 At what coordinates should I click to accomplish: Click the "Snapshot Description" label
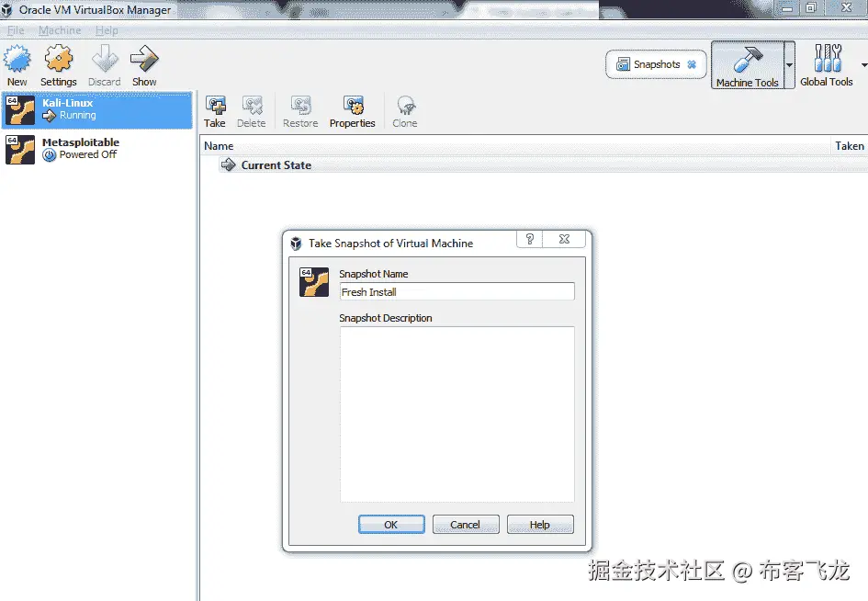click(x=386, y=318)
